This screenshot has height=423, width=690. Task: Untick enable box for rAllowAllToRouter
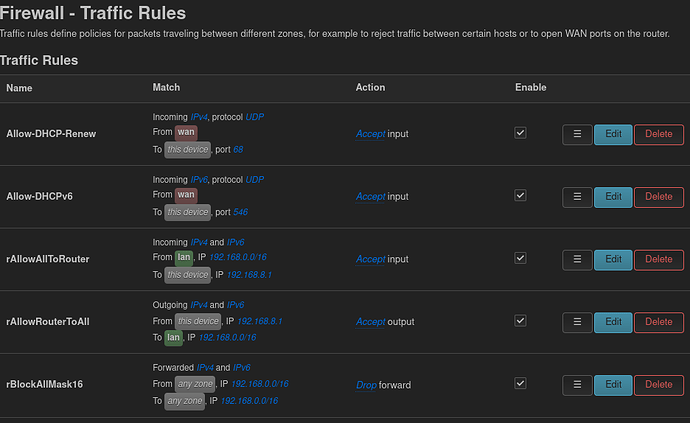click(x=519, y=259)
